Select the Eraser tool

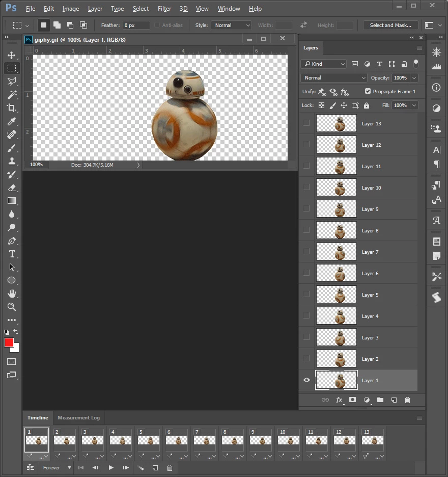coord(12,188)
